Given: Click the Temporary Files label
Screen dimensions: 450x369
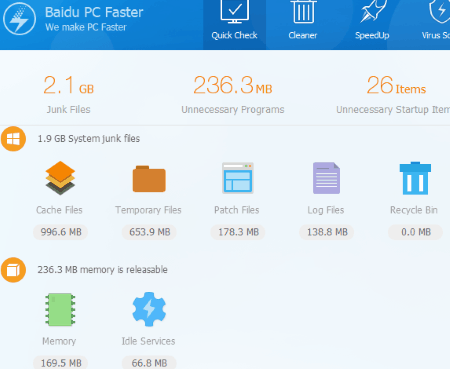Looking at the screenshot, I should (x=148, y=210).
